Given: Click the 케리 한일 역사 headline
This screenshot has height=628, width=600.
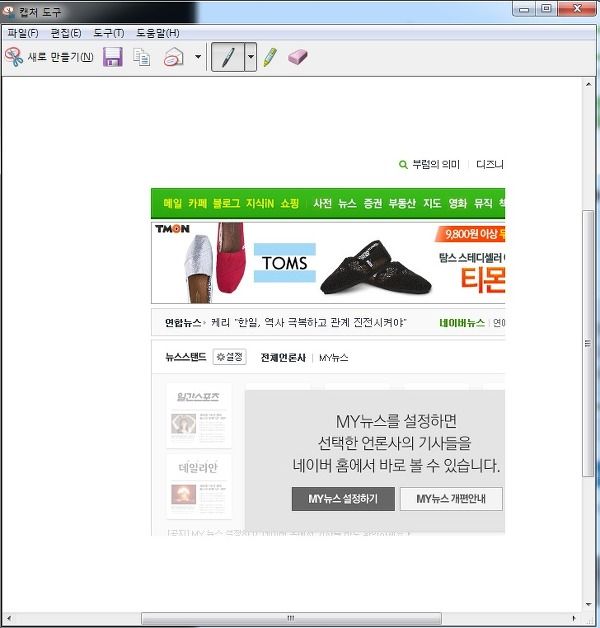Looking at the screenshot, I should 309,322.
